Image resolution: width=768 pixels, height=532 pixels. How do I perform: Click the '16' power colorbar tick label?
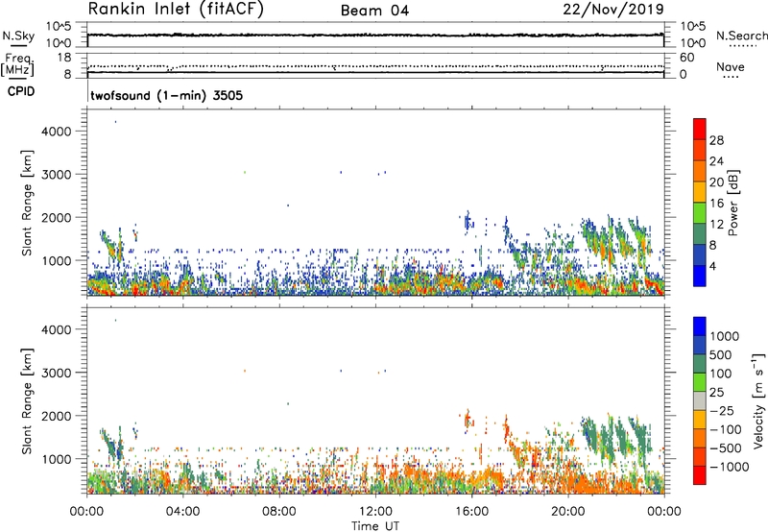(716, 204)
